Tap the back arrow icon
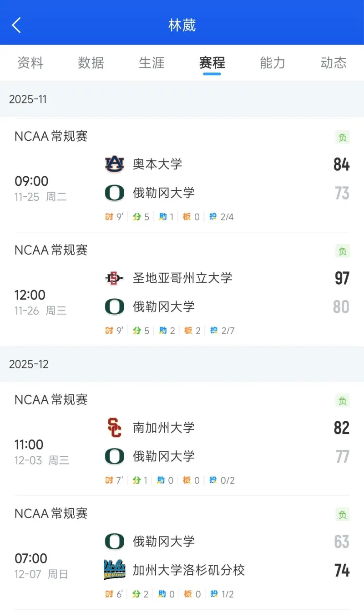 pyautogui.click(x=17, y=25)
